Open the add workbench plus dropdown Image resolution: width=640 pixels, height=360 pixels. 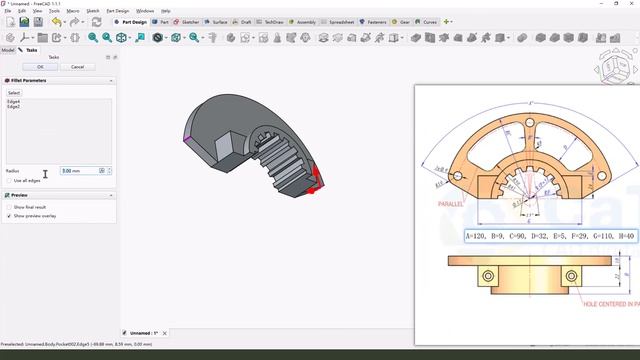point(448,22)
